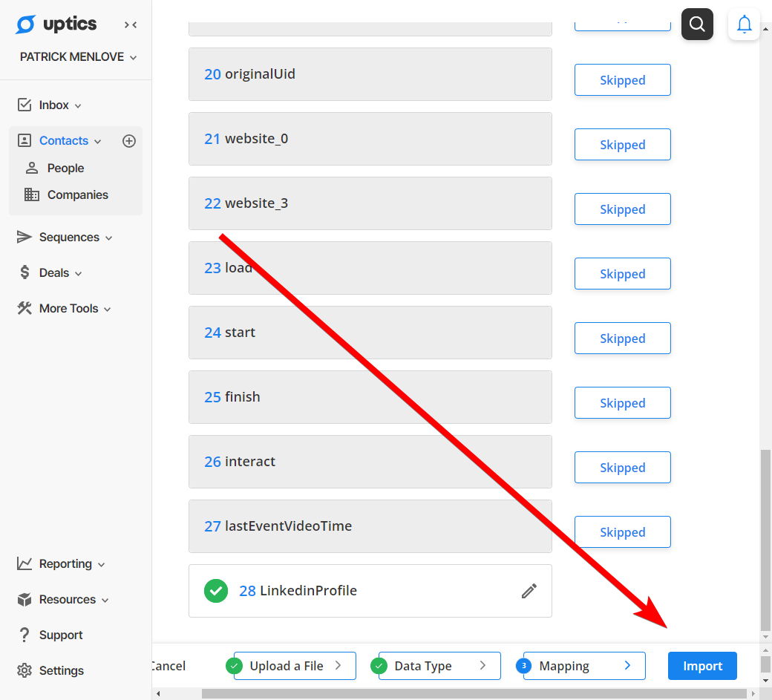Screen dimensions: 772x700
Task: Edit LinkedinProfile mapping with pencil icon
Action: 529,591
